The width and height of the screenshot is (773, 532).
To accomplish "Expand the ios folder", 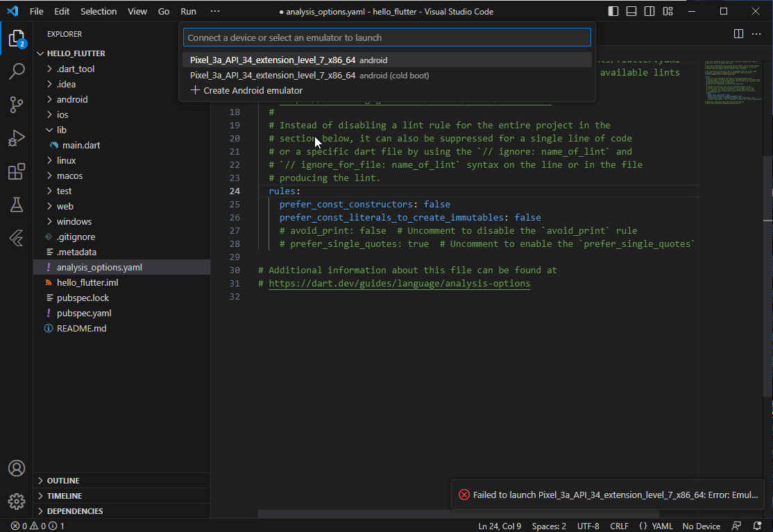I will tap(121, 114).
